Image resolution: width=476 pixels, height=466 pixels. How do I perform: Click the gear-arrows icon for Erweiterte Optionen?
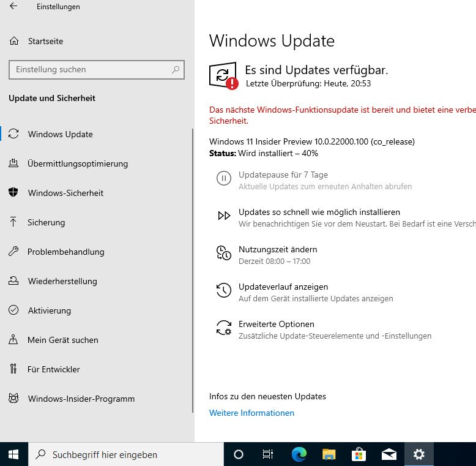(224, 328)
